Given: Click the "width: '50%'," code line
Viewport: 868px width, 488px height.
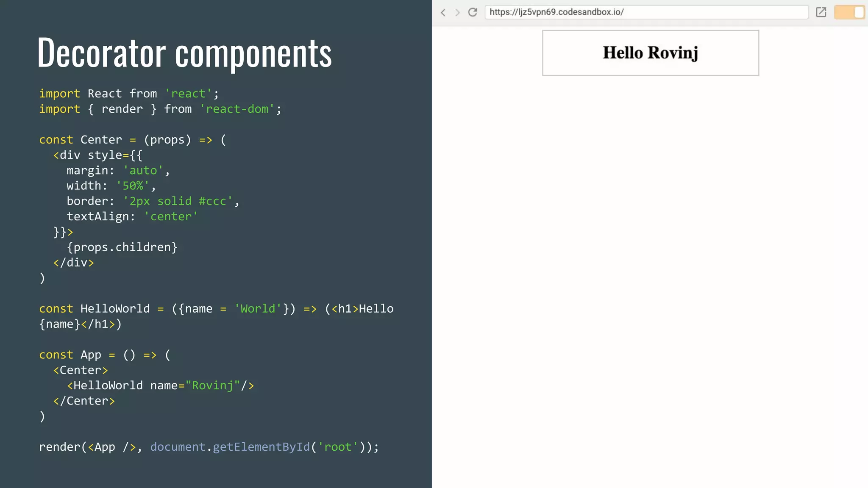Looking at the screenshot, I should (111, 186).
